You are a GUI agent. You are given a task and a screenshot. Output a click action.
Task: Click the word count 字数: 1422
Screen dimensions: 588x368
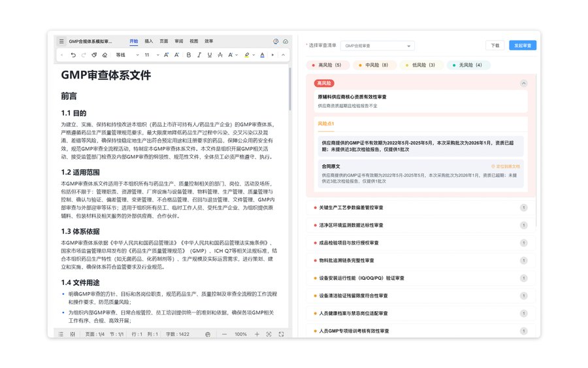(x=178, y=334)
